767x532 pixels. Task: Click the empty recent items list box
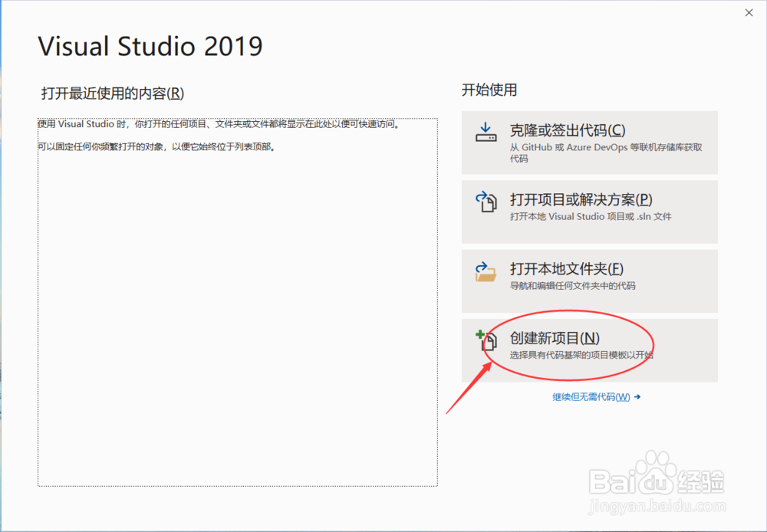(238, 302)
